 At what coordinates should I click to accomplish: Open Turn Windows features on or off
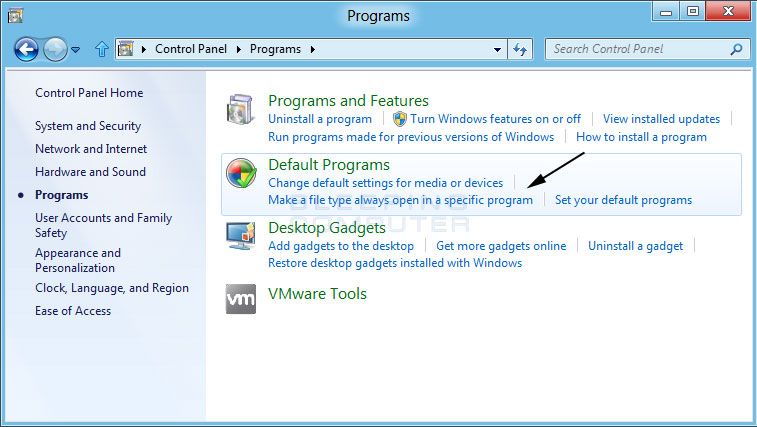[x=495, y=119]
